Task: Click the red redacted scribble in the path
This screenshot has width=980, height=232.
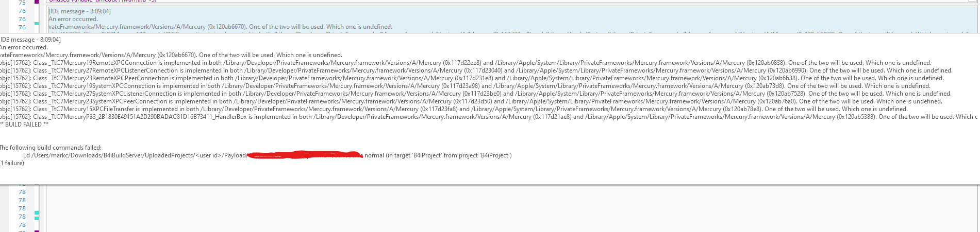Action: point(304,154)
